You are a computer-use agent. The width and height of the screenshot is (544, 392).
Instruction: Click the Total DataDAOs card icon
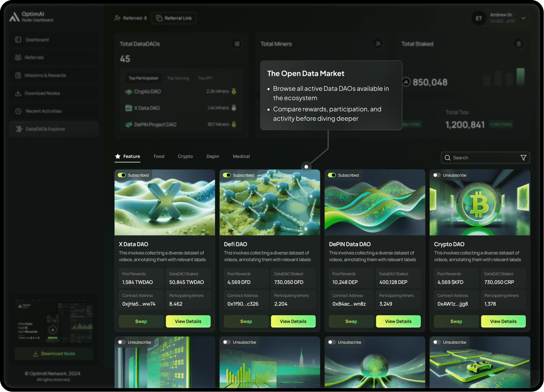237,44
